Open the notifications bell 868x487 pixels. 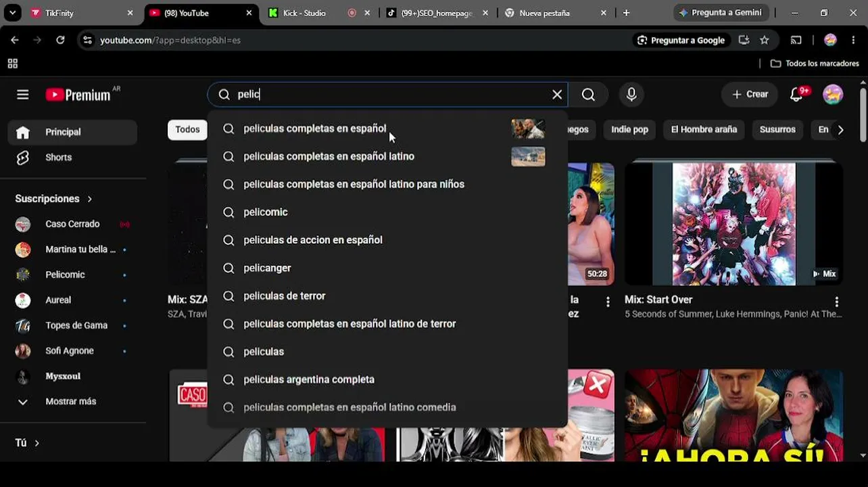[x=796, y=95]
